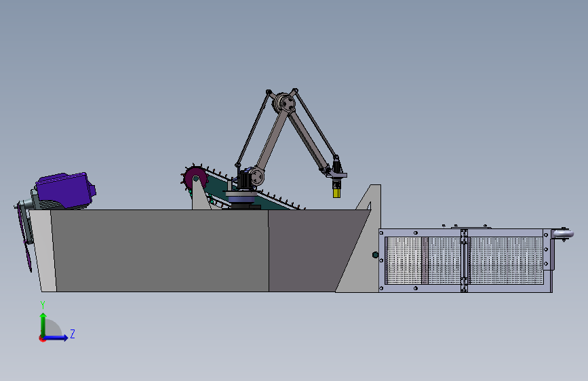Click the "Z" label on the axis triad
The width and height of the screenshot is (588, 381).
[73, 334]
